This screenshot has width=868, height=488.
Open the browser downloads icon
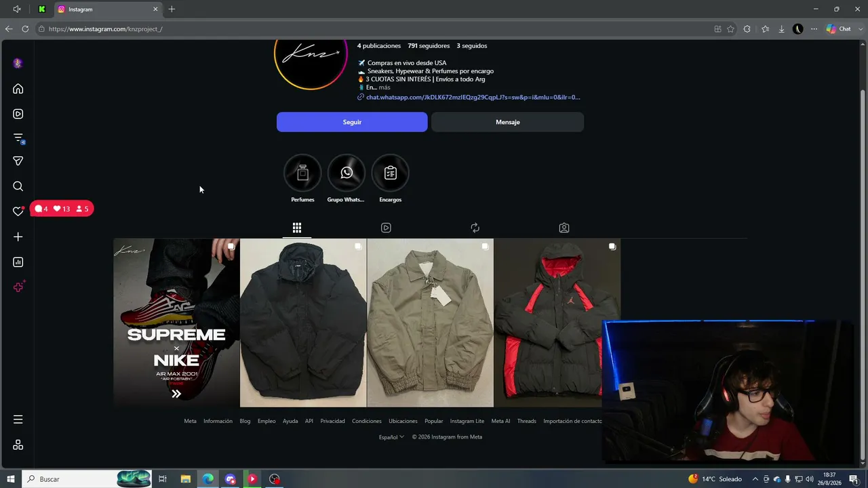pyautogui.click(x=781, y=29)
